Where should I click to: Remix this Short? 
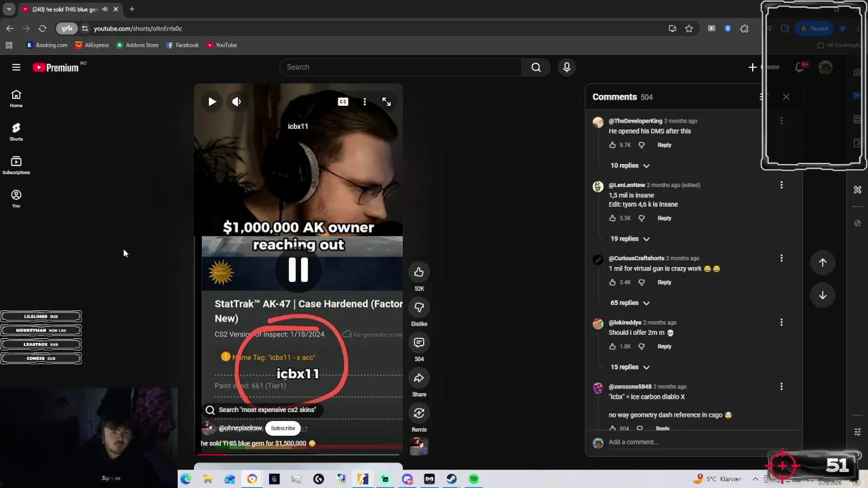click(419, 413)
